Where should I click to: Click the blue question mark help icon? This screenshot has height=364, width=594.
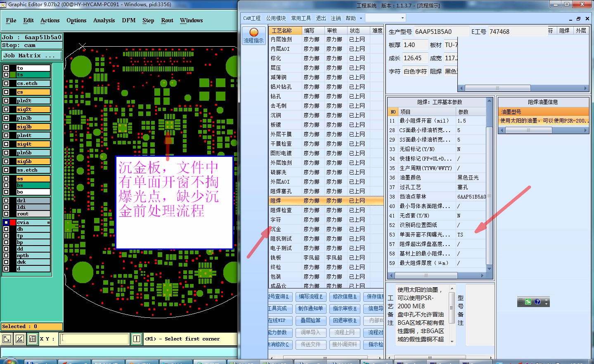point(537,302)
